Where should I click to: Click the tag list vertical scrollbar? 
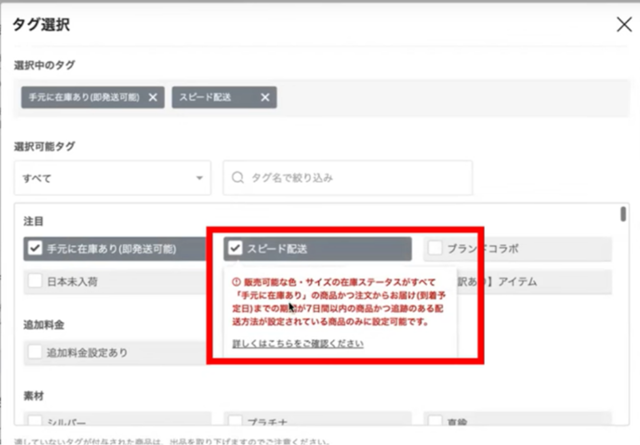point(624,300)
